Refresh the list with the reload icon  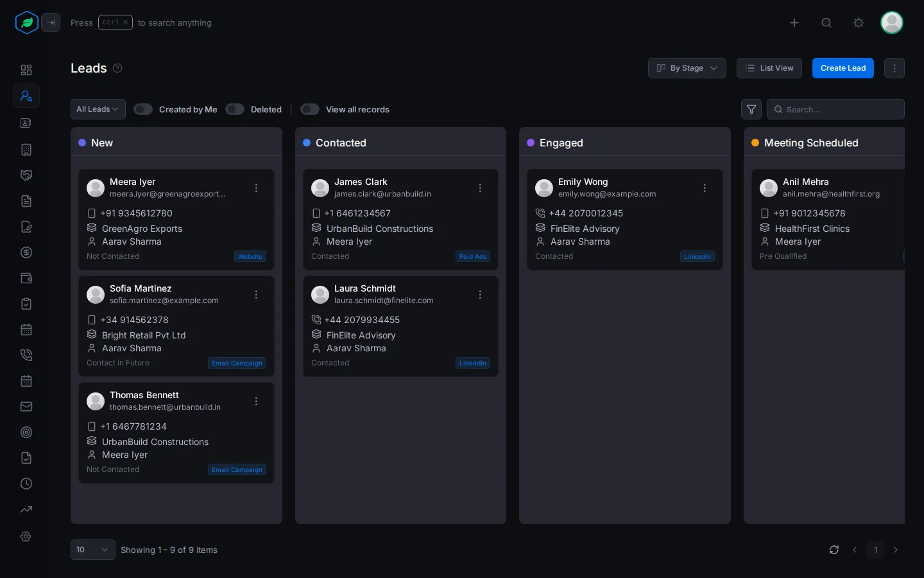(834, 550)
